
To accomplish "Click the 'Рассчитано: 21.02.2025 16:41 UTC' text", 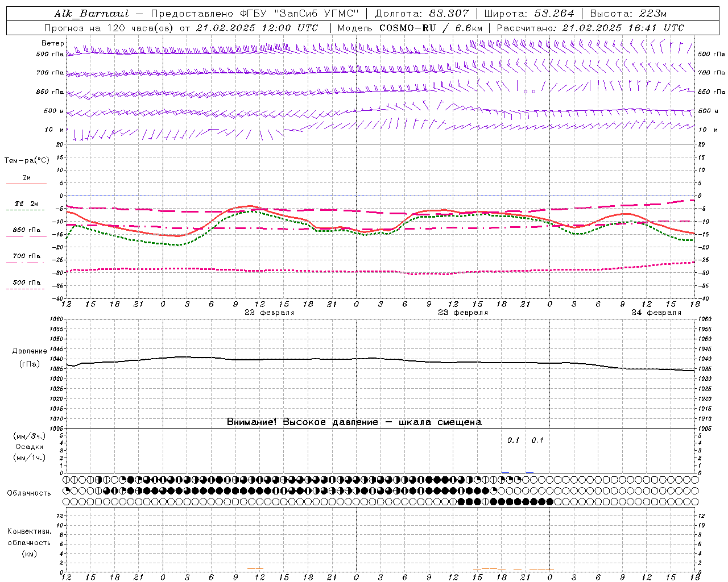I will pos(590,28).
